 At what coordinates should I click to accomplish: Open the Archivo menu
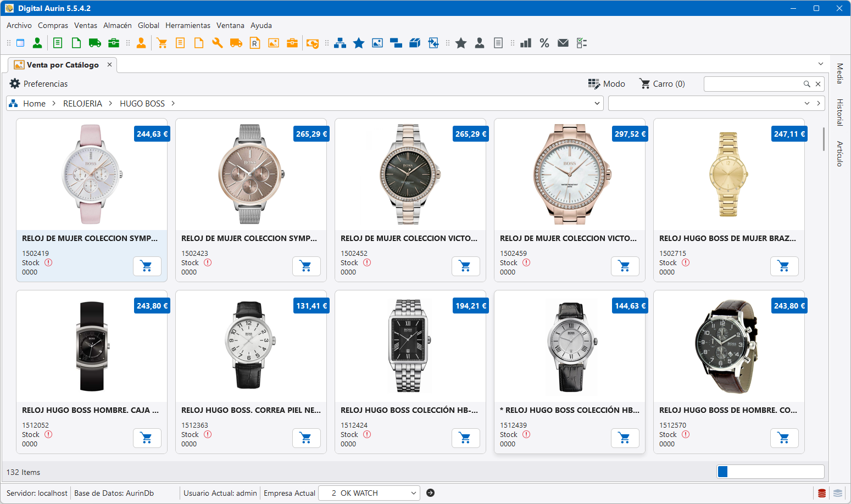(x=19, y=25)
